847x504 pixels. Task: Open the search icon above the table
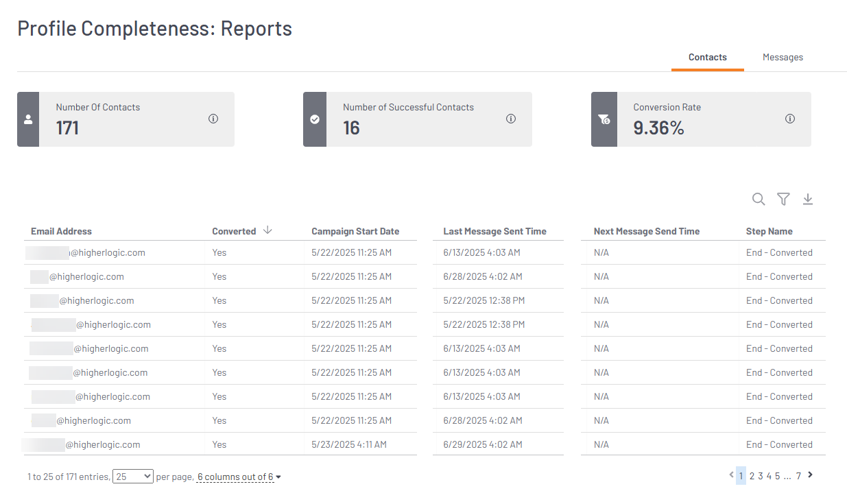pyautogui.click(x=759, y=199)
